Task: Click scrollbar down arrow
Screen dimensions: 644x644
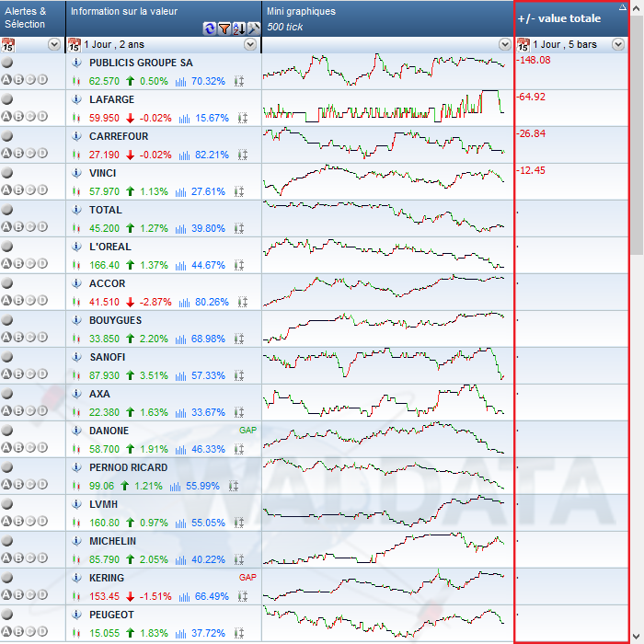Action: click(637, 637)
